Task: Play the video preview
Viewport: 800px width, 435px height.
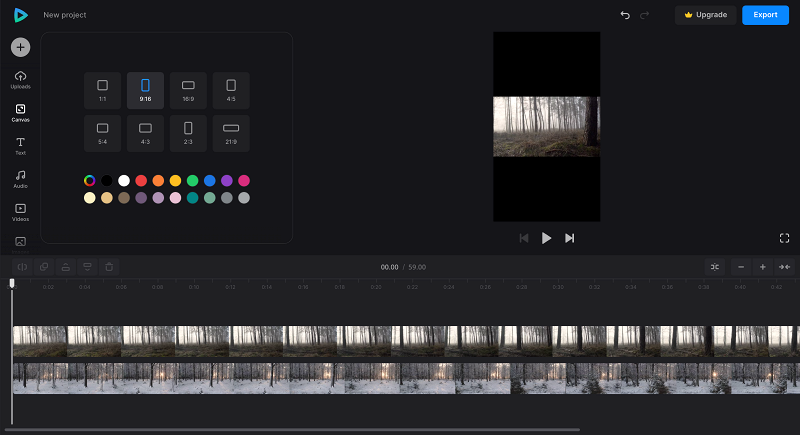Action: point(546,238)
